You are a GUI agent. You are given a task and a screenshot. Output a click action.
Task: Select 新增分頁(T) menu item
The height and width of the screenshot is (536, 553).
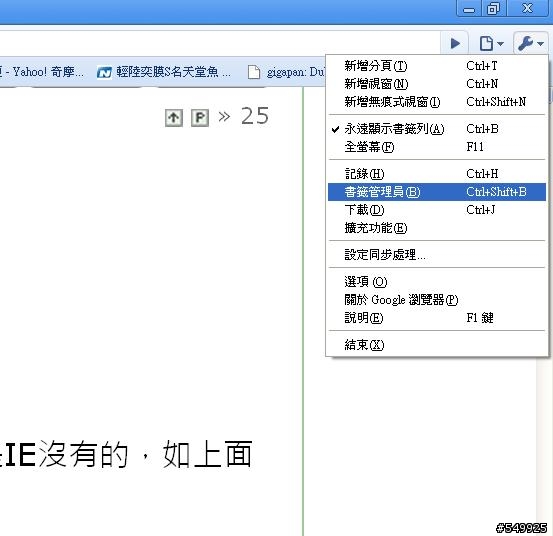pyautogui.click(x=437, y=66)
